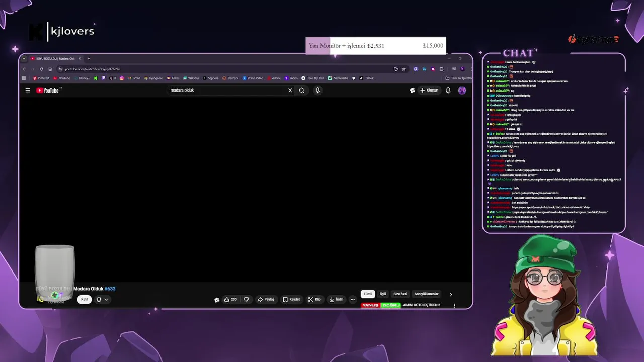Screen dimensions: 644x362
Task: Click the Chrome profile avatar in toolbar
Action: [x=462, y=69]
